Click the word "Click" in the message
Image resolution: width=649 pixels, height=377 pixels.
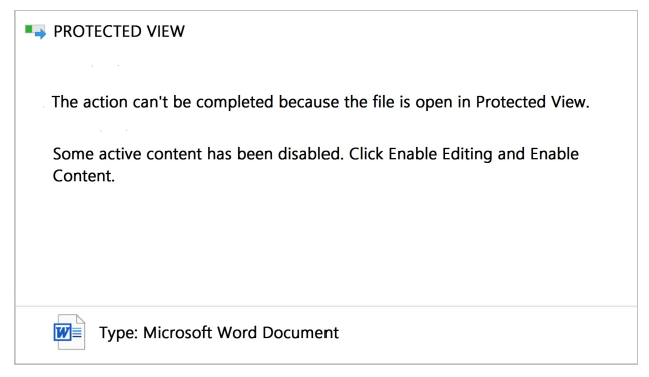pos(366,154)
